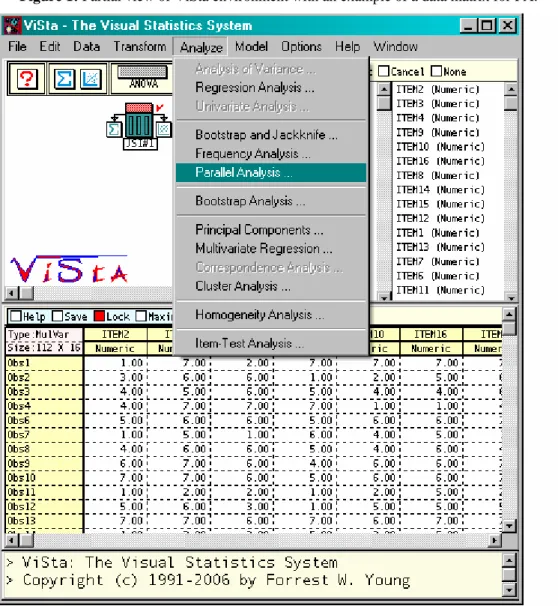
Task: Toggle the Maxi checkbox in datasheet
Action: click(141, 316)
